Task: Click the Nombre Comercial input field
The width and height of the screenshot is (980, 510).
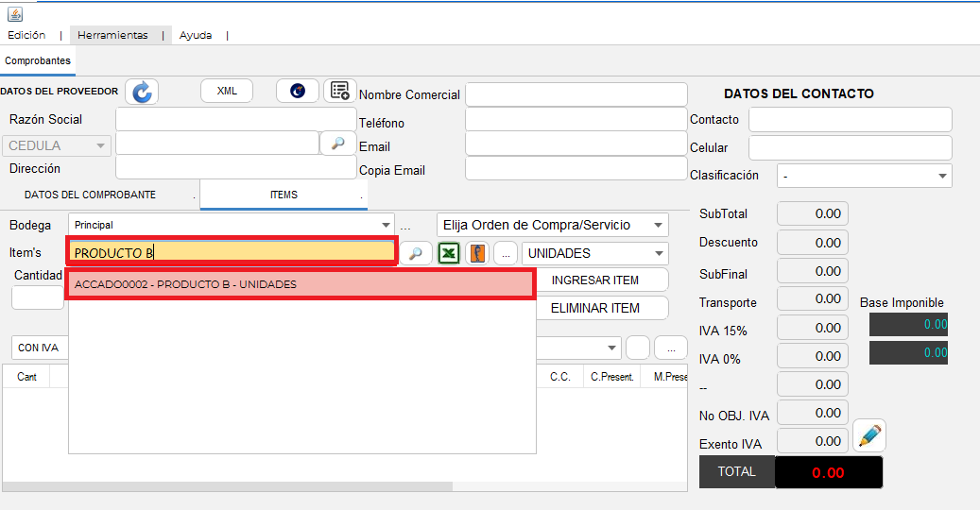Action: click(576, 94)
